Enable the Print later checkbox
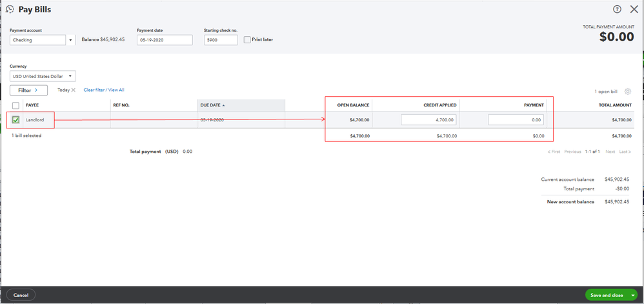 tap(247, 40)
